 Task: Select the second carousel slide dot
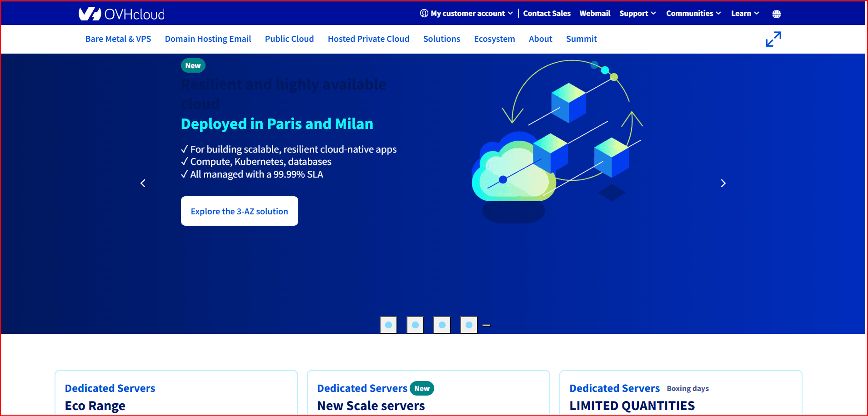pyautogui.click(x=415, y=325)
